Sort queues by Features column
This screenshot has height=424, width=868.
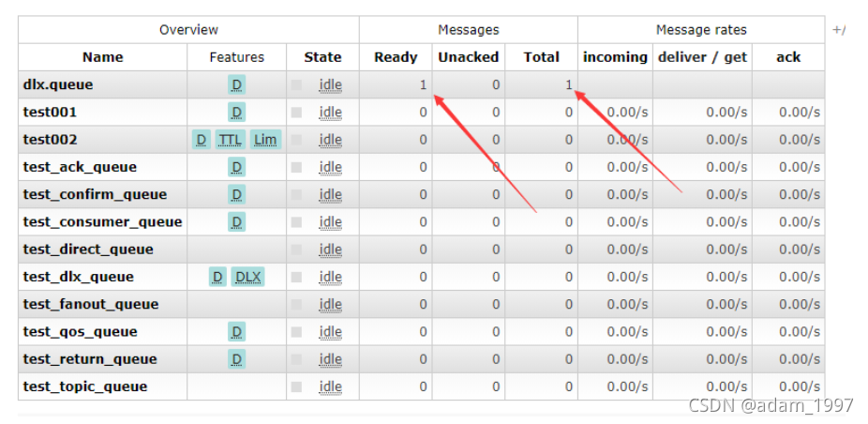click(237, 57)
